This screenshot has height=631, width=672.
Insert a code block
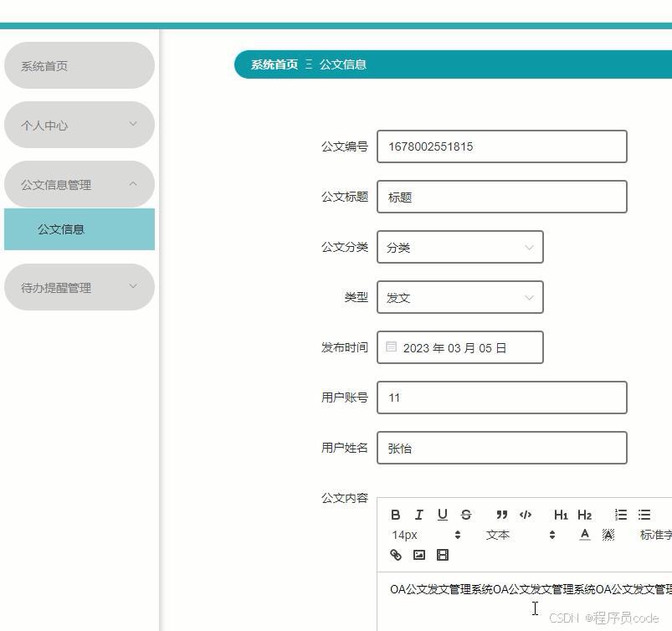click(525, 515)
